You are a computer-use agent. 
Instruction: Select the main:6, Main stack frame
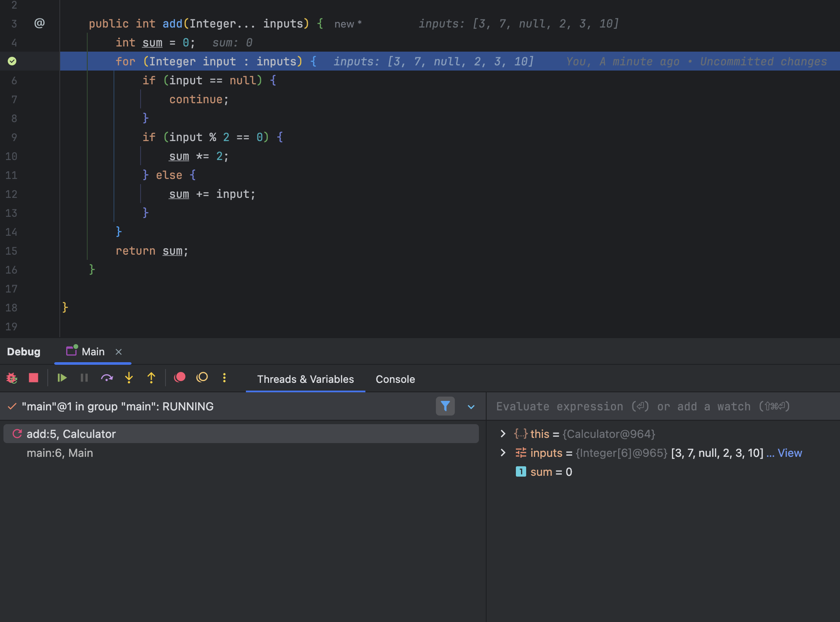pos(60,453)
